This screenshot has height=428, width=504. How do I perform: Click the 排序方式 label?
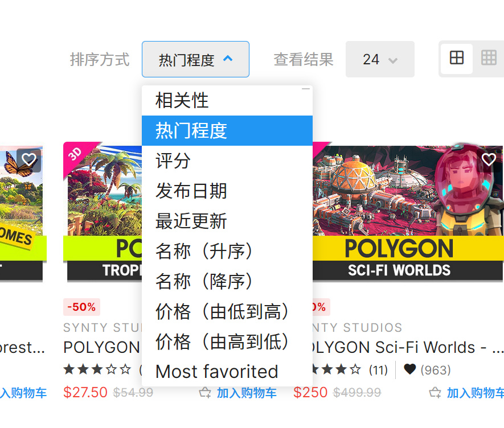point(100,59)
